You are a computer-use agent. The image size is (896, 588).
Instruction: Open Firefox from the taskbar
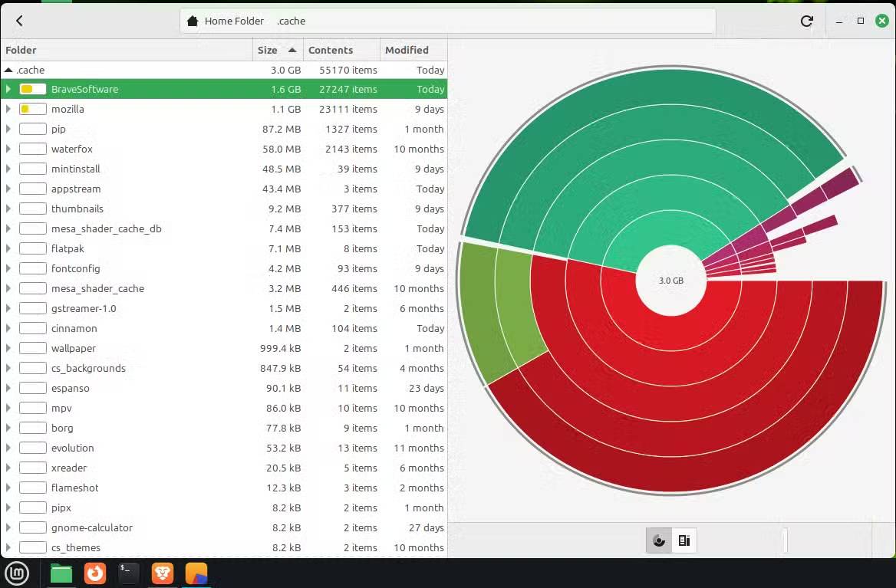pyautogui.click(x=95, y=573)
